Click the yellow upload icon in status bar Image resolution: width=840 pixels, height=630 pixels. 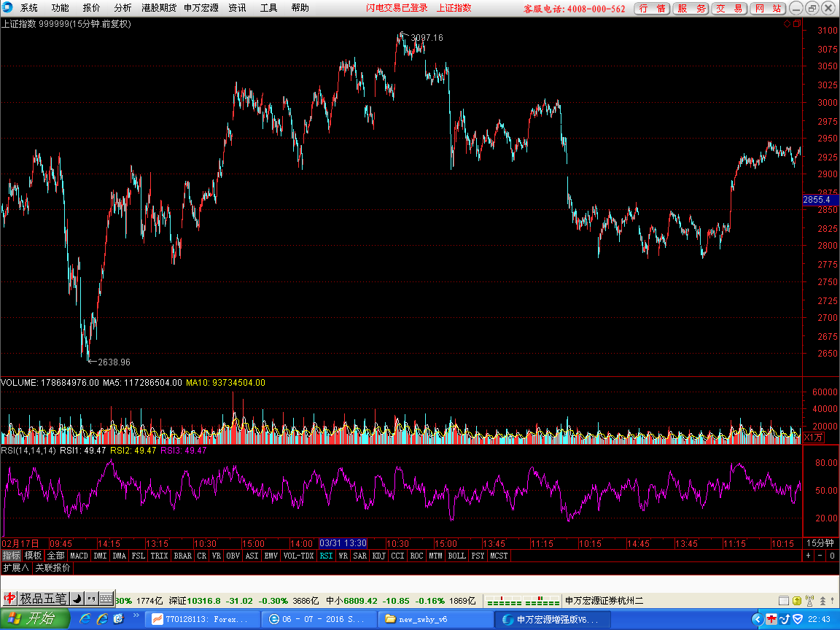796,601
